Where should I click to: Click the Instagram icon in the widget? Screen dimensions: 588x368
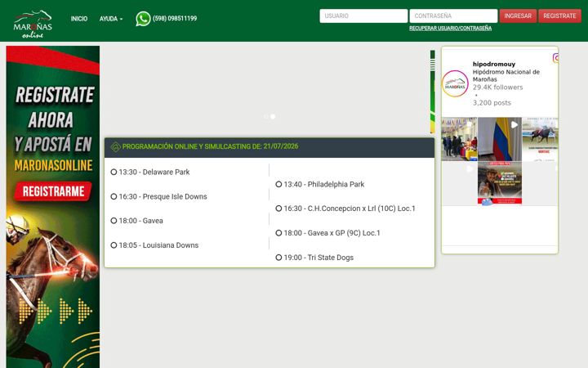pos(556,58)
